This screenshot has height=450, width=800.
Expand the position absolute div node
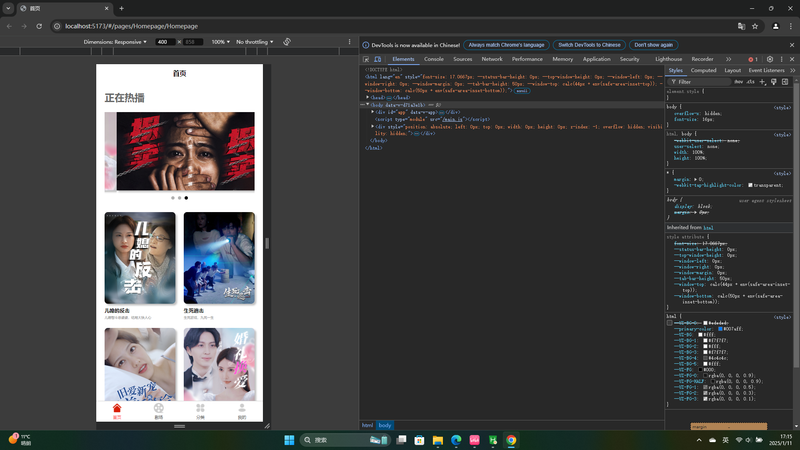click(372, 126)
